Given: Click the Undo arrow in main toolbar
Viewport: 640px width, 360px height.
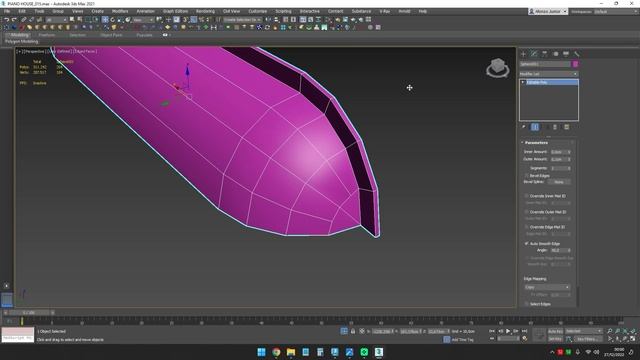Looking at the screenshot, I should click(x=7, y=20).
